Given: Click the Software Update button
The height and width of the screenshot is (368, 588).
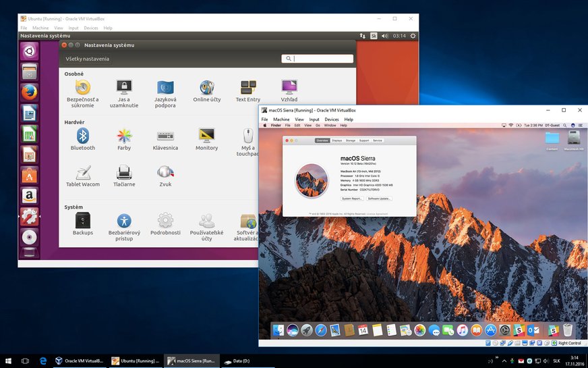Looking at the screenshot, I should [x=380, y=199].
